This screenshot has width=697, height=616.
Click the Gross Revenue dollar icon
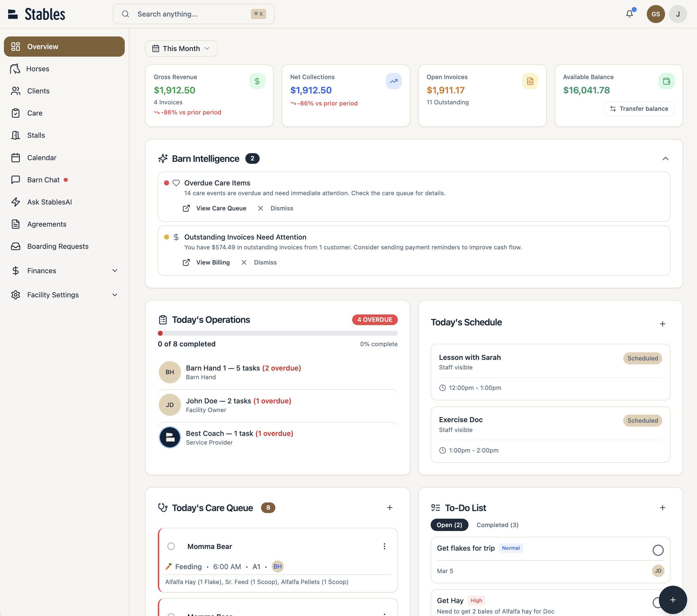[257, 81]
